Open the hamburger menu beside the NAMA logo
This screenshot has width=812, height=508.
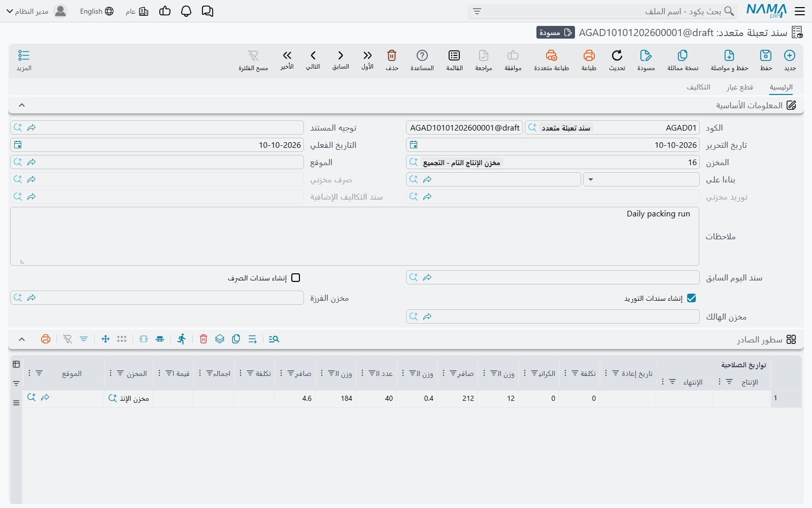pos(800,11)
